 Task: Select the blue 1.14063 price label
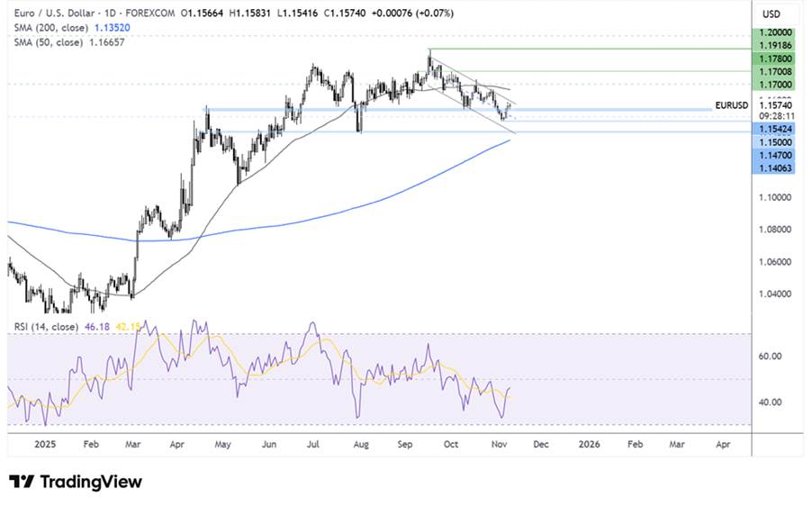[777, 167]
